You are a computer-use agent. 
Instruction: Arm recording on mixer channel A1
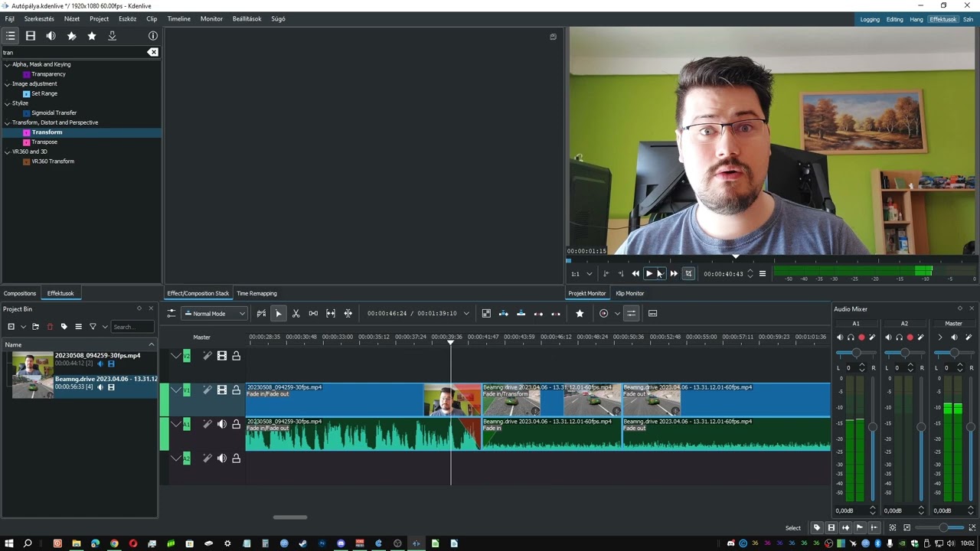click(861, 337)
